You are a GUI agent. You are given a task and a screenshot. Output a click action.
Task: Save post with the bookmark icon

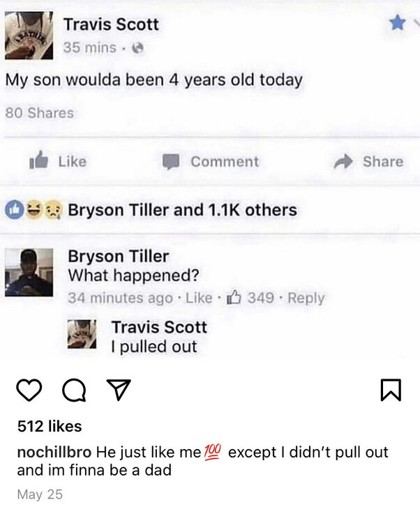click(391, 391)
